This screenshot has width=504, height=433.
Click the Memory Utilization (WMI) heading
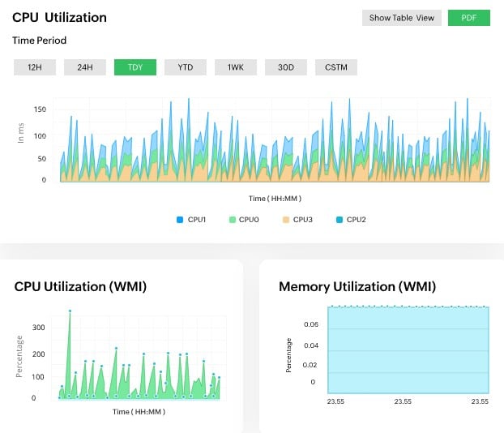tap(357, 286)
